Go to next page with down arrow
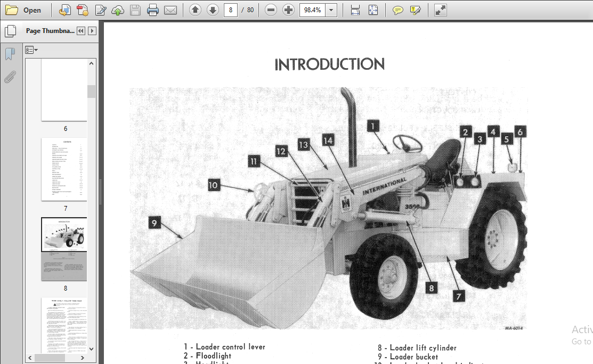593x364 pixels. point(213,10)
